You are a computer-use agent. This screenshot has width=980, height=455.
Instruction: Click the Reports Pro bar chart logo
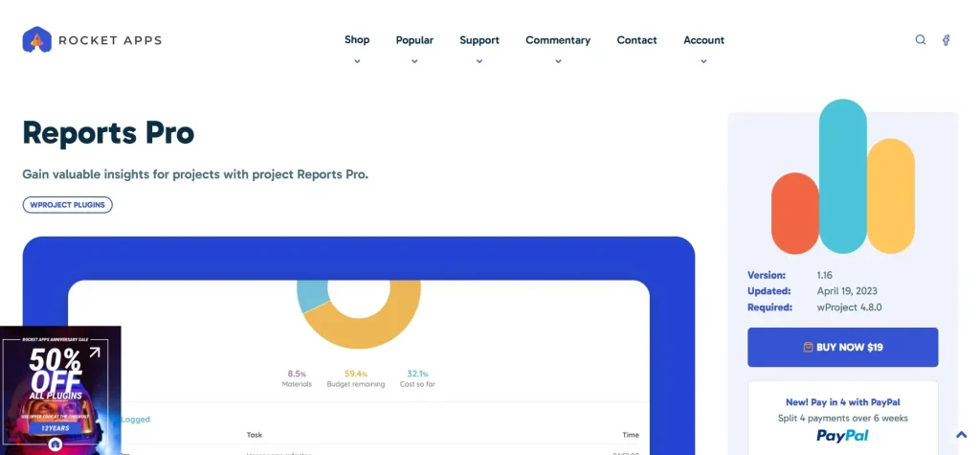coord(842,176)
